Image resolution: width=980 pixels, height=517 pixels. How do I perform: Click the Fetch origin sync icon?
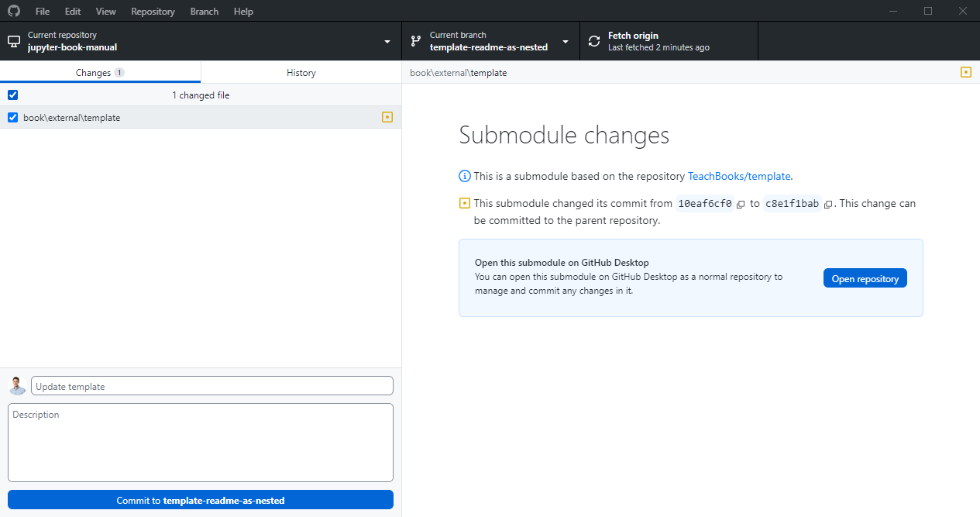pos(593,40)
